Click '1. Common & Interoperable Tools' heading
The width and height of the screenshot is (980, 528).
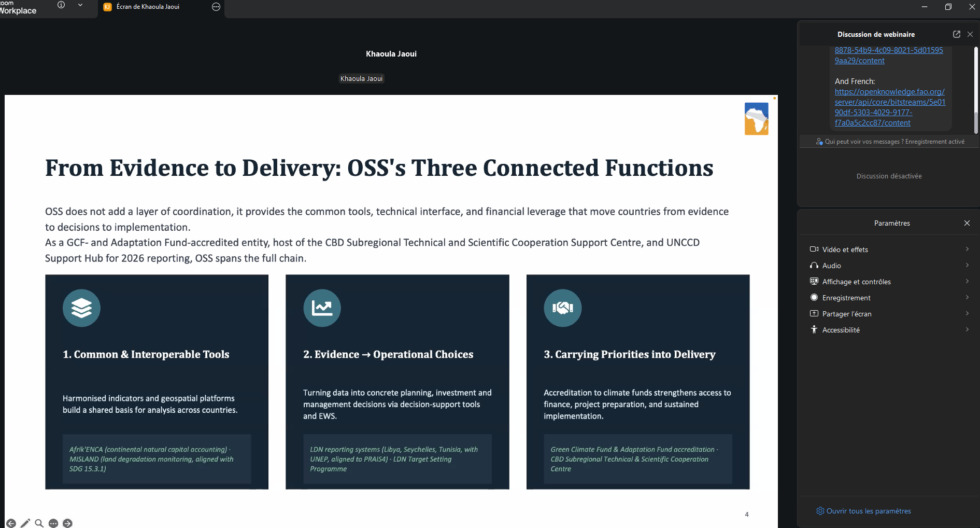(x=146, y=354)
